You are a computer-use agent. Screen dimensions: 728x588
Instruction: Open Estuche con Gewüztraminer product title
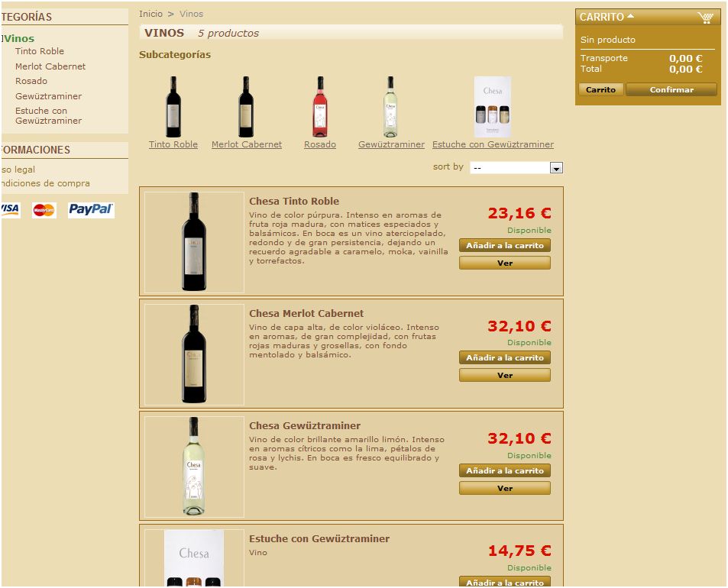click(319, 539)
